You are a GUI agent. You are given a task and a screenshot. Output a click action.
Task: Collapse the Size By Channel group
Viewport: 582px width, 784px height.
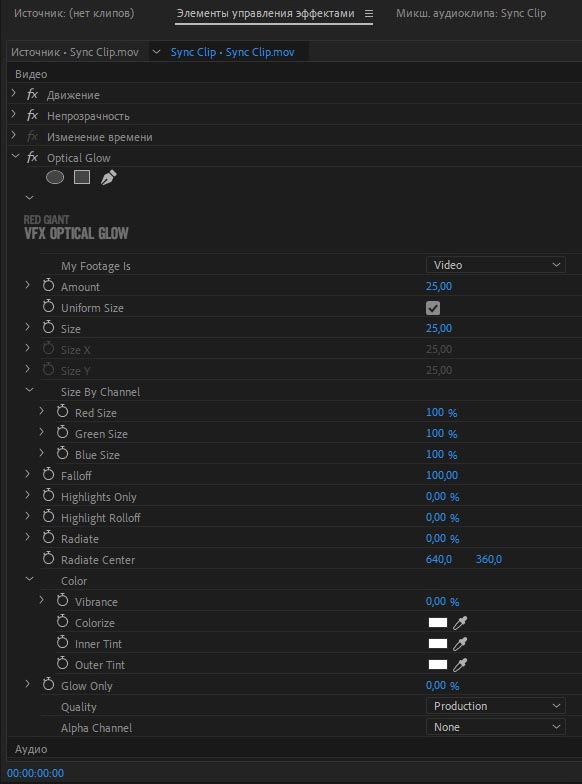(30, 390)
